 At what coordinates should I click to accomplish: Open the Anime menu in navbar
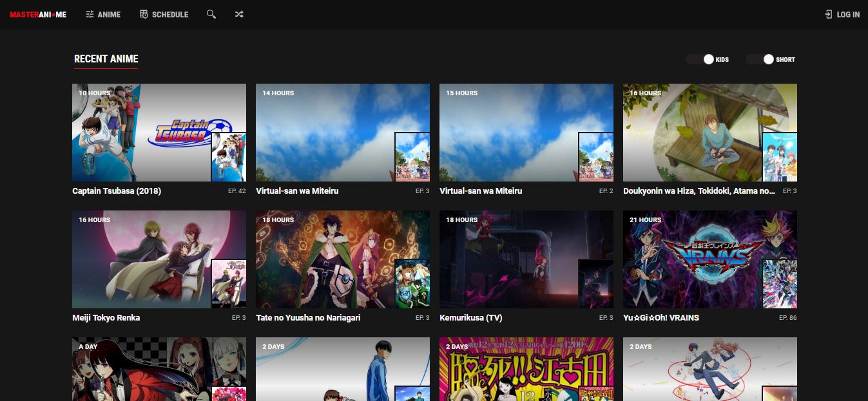[103, 14]
